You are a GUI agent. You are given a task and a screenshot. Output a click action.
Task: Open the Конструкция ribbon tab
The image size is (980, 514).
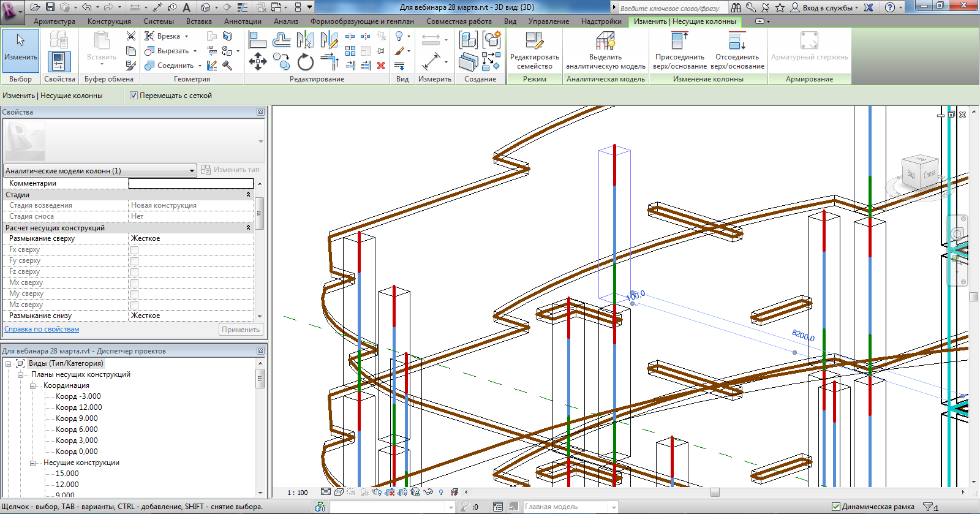click(109, 21)
